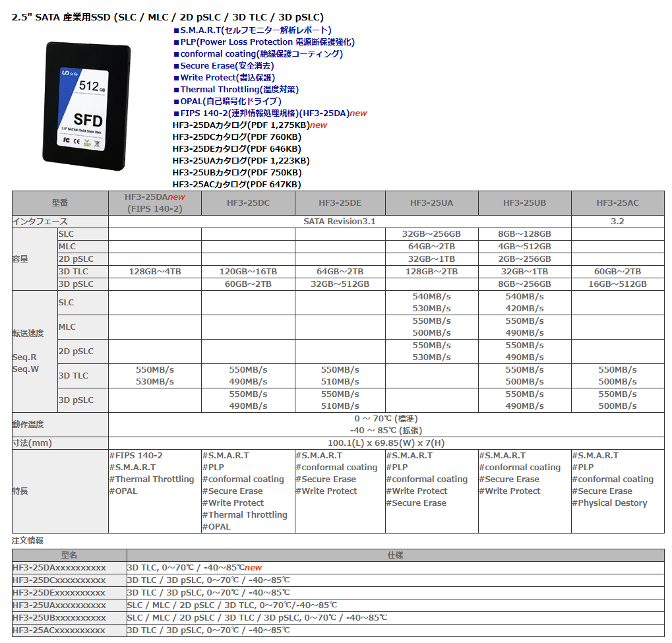
Task: Click the FIPS 140-2(連邦情報処理規格)(HF3-25DA) bullet
Action: 261,113
